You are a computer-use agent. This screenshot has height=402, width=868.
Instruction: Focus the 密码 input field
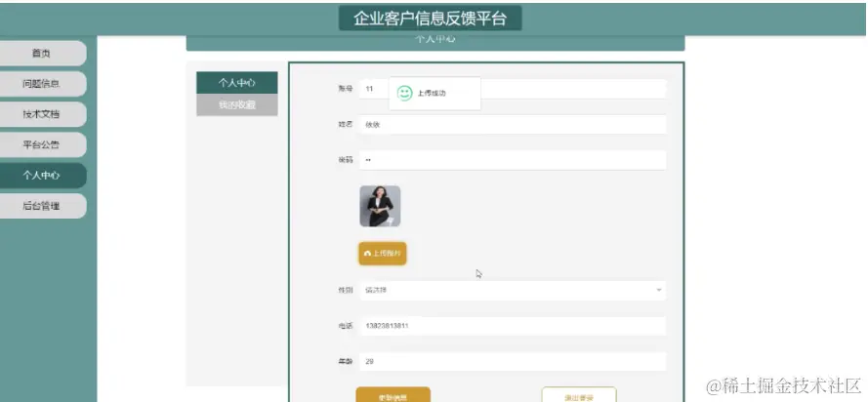(x=512, y=160)
